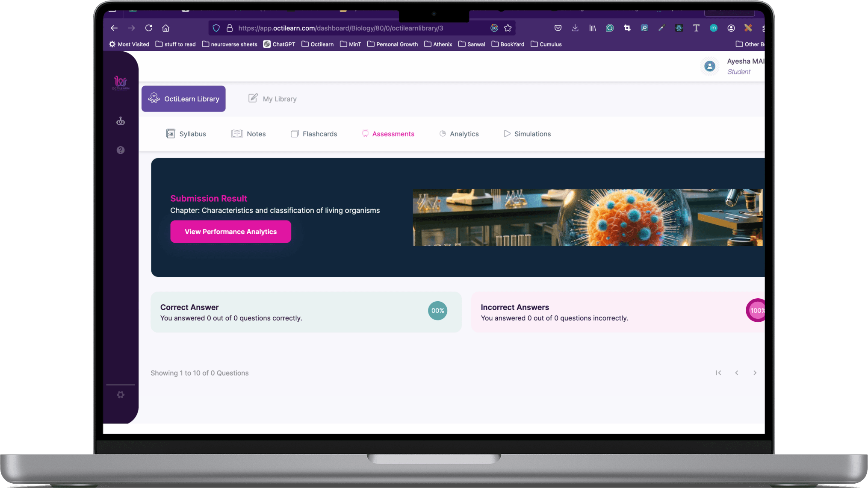
Task: Click the Simulations play icon
Action: (506, 133)
